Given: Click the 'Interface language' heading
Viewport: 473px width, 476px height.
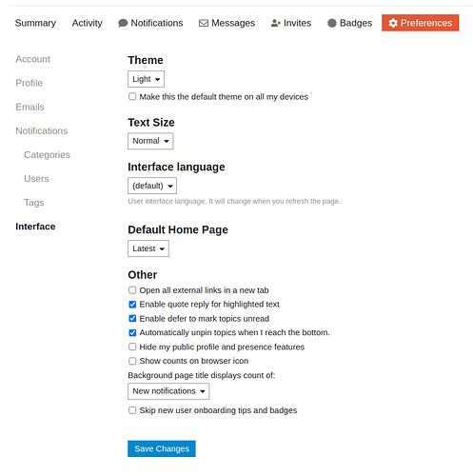Looking at the screenshot, I should pyautogui.click(x=176, y=167).
